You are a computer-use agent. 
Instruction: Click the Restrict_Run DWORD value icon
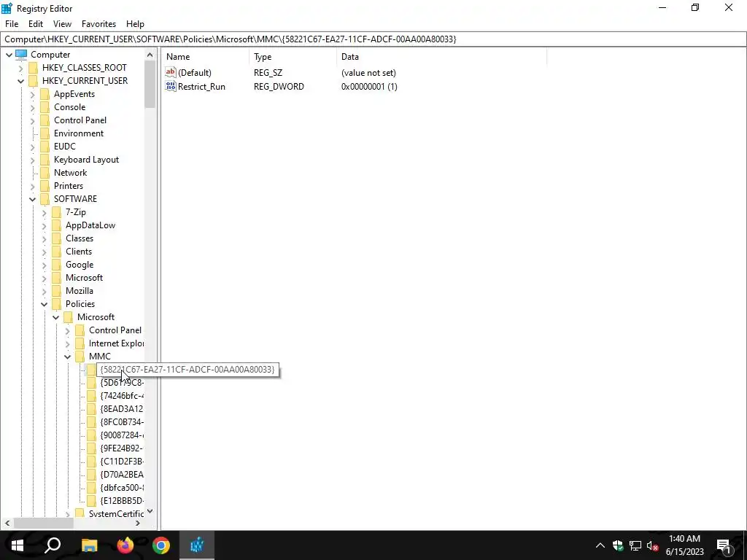coord(171,86)
